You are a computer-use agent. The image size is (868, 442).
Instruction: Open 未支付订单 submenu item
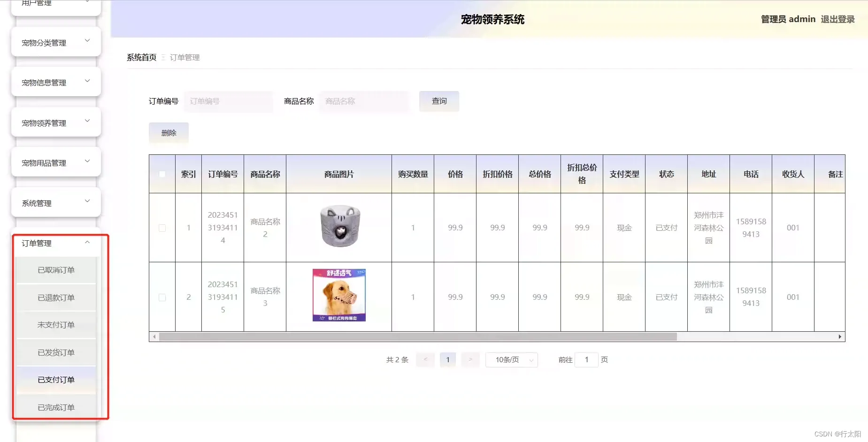tap(56, 325)
